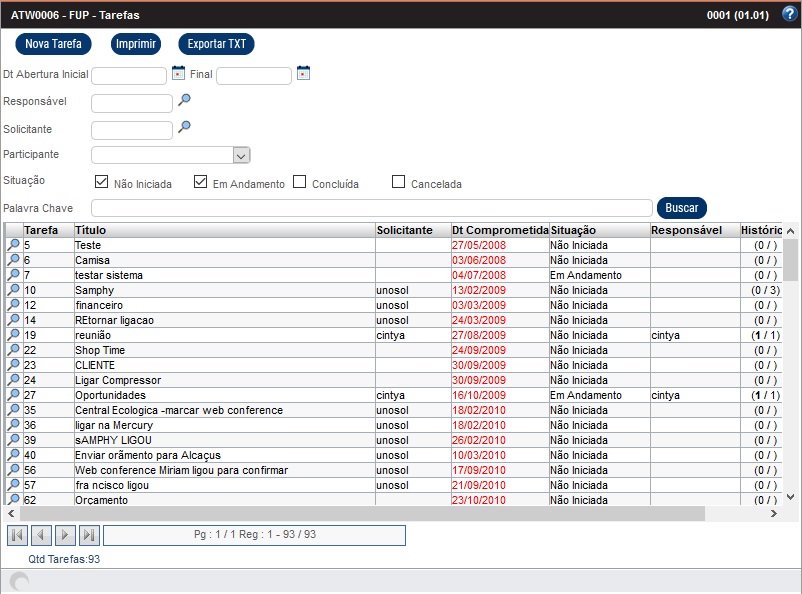
Task: Click the Buscar button
Action: 681,208
